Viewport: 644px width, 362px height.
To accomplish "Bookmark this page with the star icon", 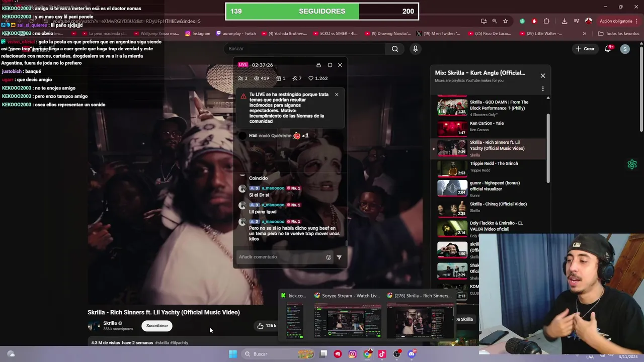I will [505, 21].
